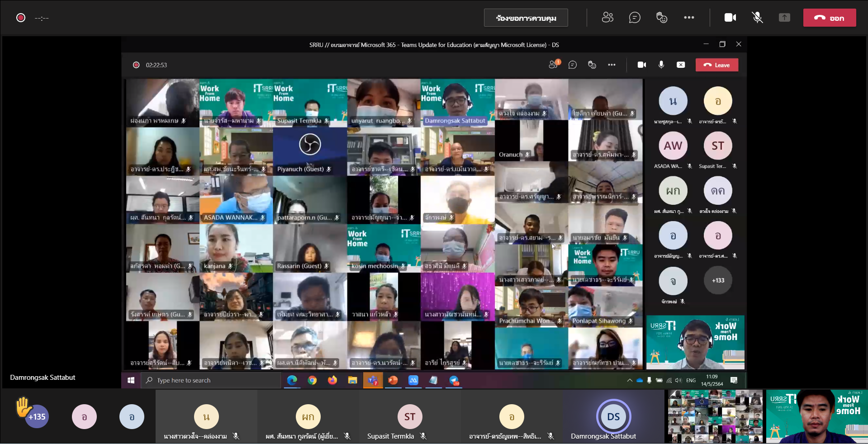The height and width of the screenshot is (444, 868).
Task: Click the request control button
Action: (526, 18)
